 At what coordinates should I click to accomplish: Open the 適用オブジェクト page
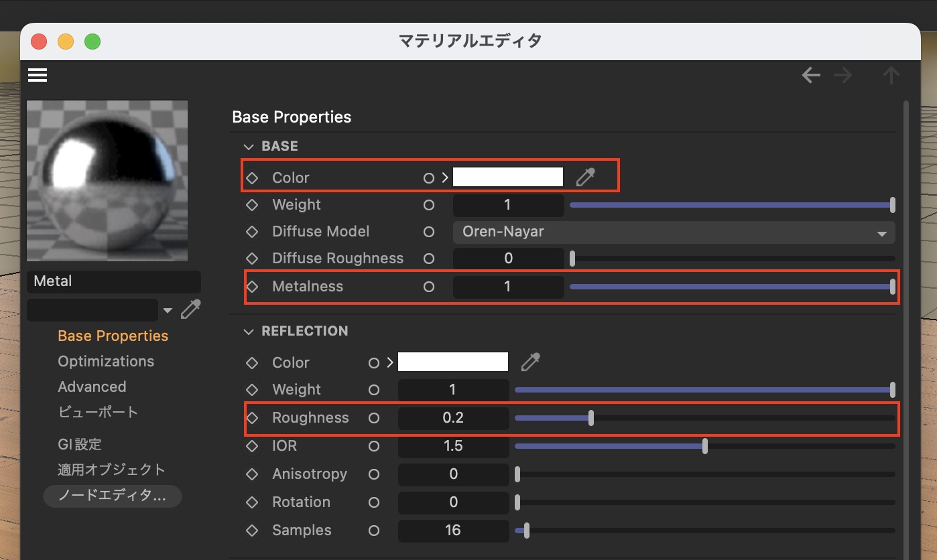[111, 470]
